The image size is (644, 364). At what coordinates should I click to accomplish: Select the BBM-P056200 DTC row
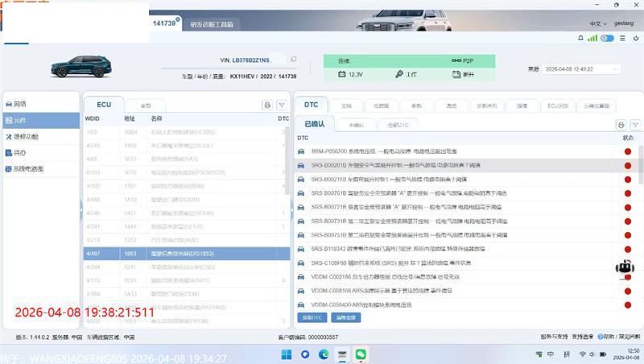tap(459, 151)
